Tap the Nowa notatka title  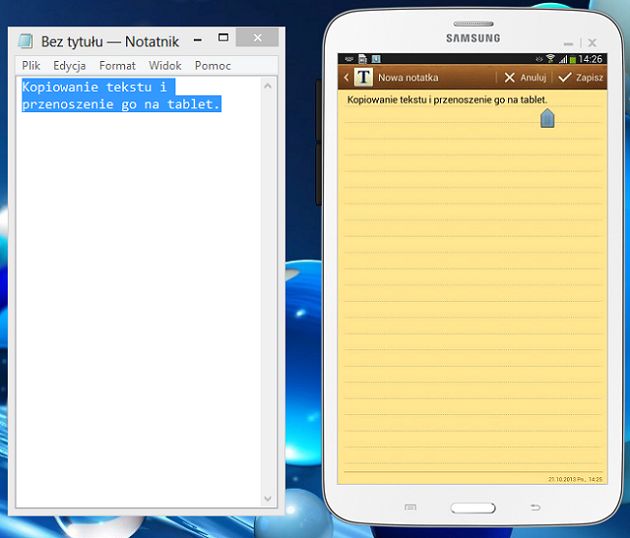pyautogui.click(x=408, y=78)
